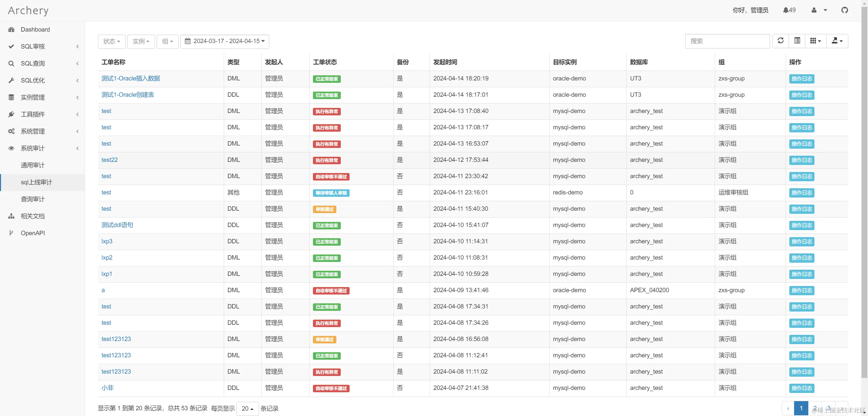
Task: Open the 实例 filter dropdown
Action: (141, 41)
